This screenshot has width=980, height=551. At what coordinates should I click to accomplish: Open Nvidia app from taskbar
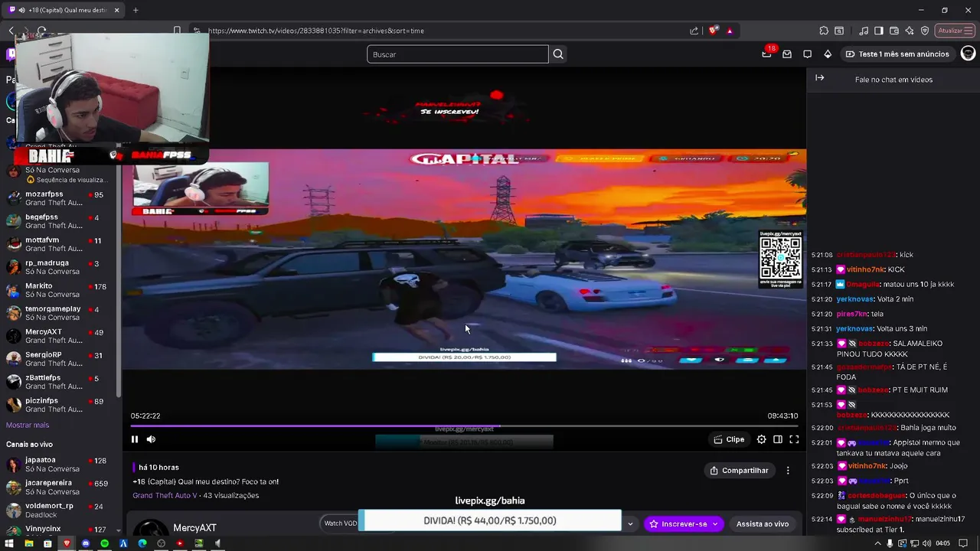(199, 543)
